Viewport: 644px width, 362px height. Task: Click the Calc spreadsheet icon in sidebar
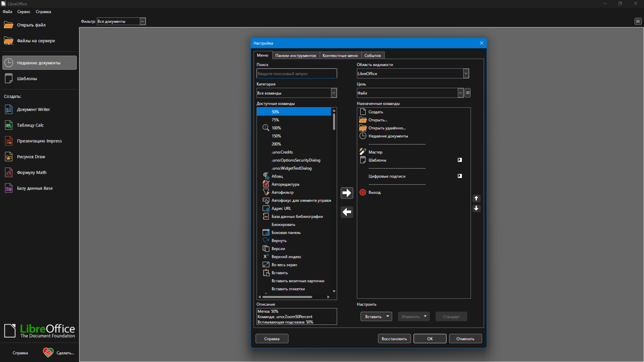9,125
